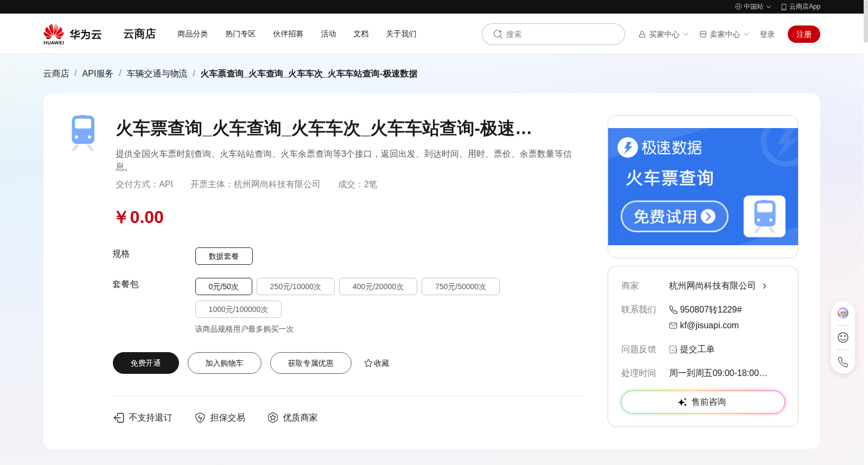The image size is (868, 465).
Task: Click the search magnifier icon
Action: click(497, 34)
